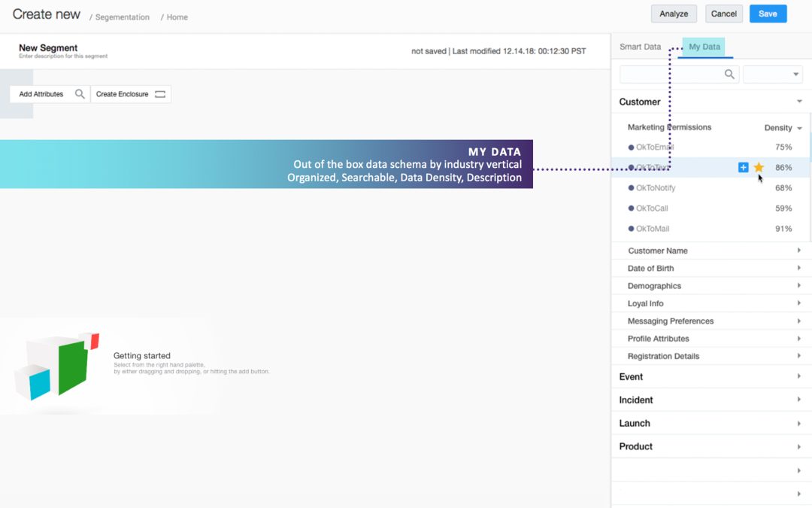Click the OkToCall bullet dot icon
Image resolution: width=812 pixels, height=508 pixels.
631,208
